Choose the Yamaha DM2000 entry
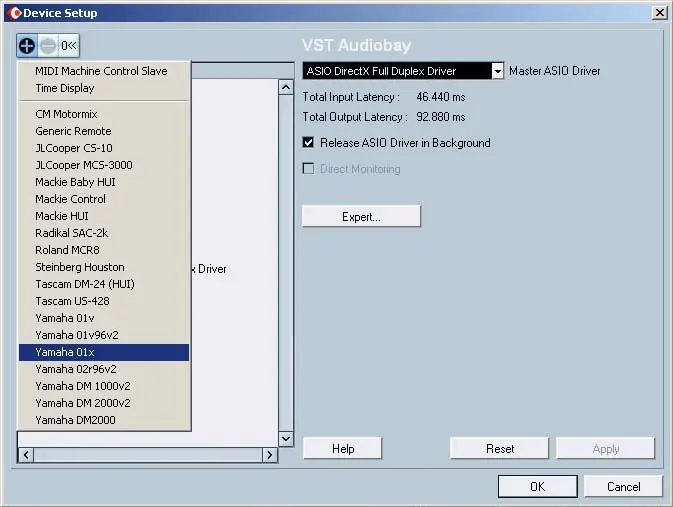Image resolution: width=673 pixels, height=507 pixels. (x=103, y=420)
